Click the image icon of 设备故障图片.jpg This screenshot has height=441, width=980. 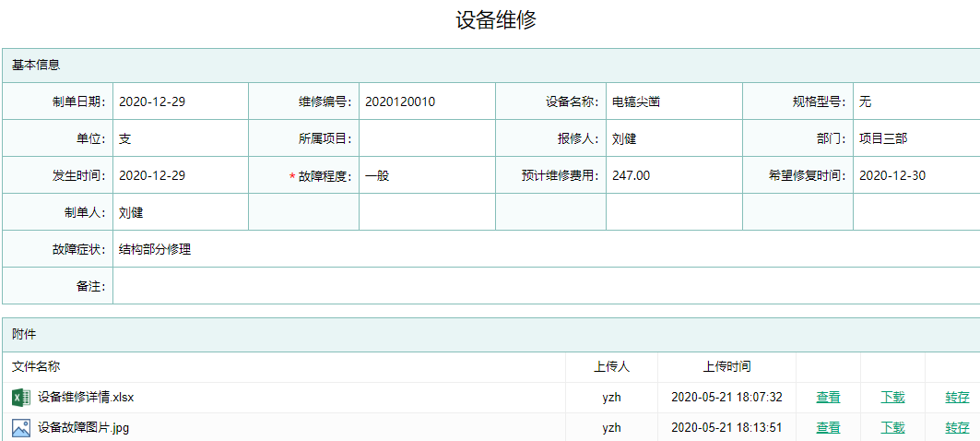click(x=21, y=428)
